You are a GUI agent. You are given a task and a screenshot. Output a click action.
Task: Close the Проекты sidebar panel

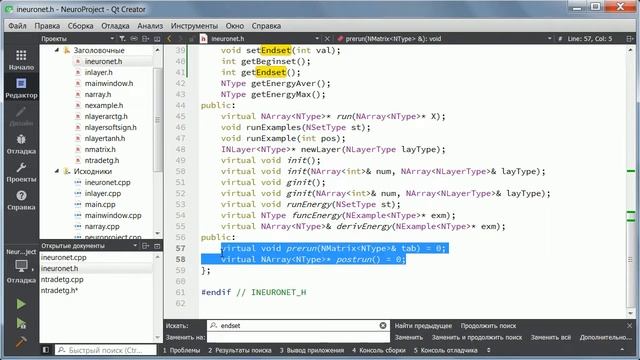click(157, 39)
